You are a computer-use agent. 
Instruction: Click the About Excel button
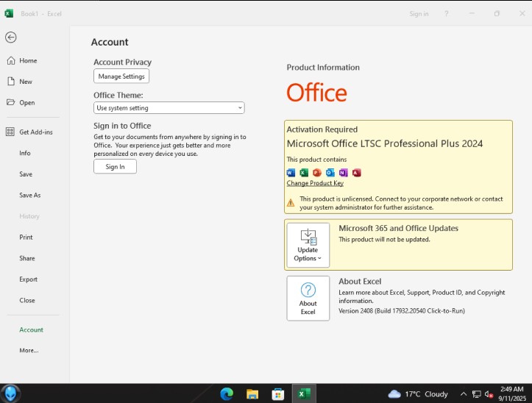click(x=308, y=298)
